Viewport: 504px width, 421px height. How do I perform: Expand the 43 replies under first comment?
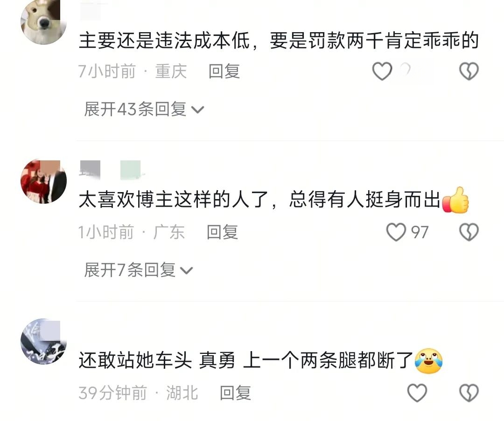click(x=144, y=109)
